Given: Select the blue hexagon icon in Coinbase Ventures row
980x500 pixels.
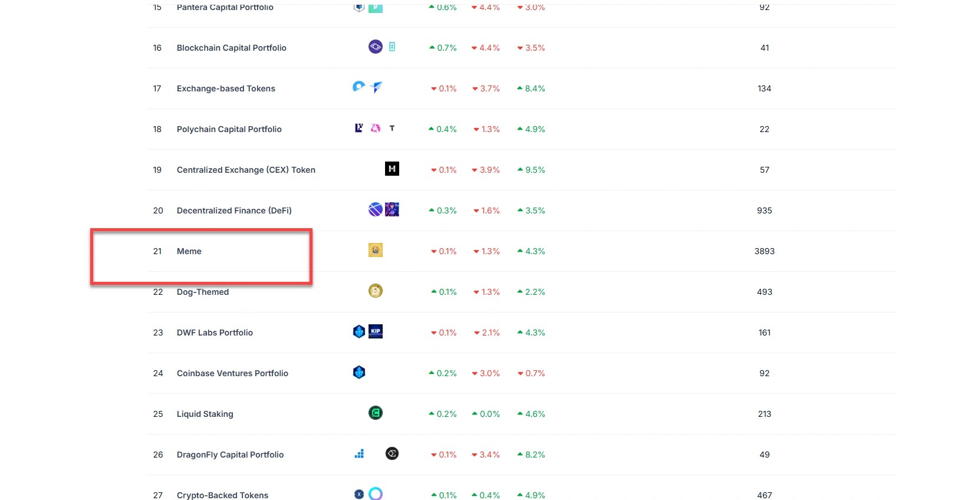Looking at the screenshot, I should [x=359, y=372].
